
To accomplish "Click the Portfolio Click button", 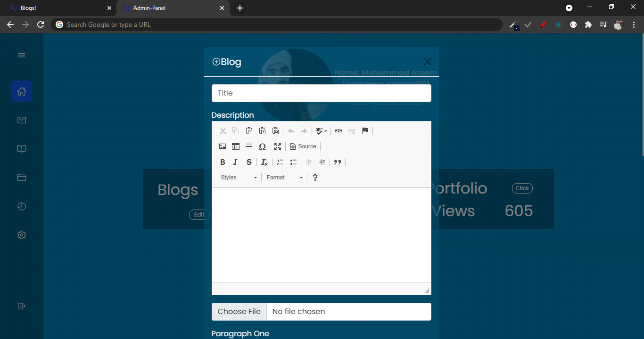I will (522, 188).
